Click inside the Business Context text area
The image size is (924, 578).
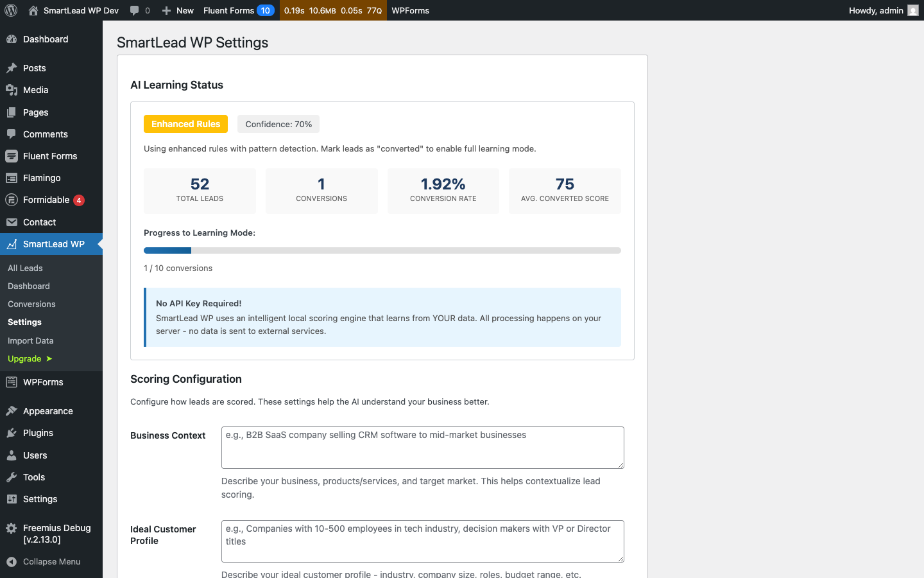422,448
